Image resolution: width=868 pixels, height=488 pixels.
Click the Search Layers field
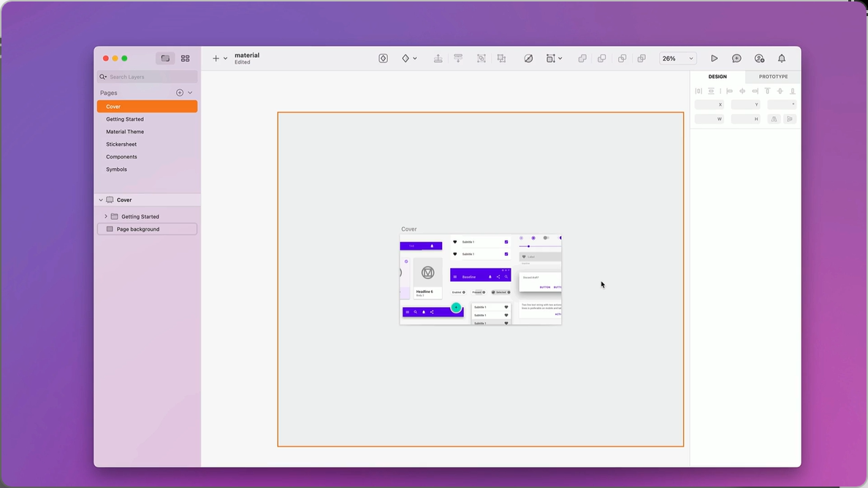148,77
